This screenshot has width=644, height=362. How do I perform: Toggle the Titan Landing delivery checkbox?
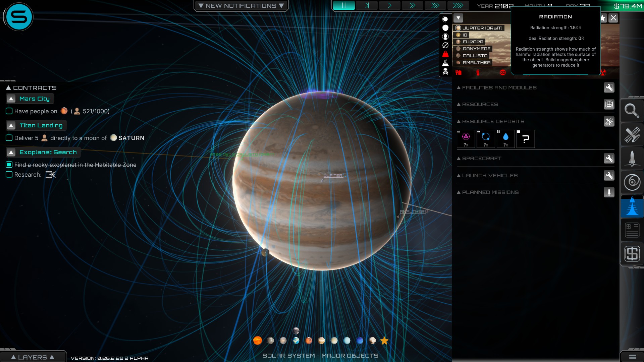[x=9, y=138]
